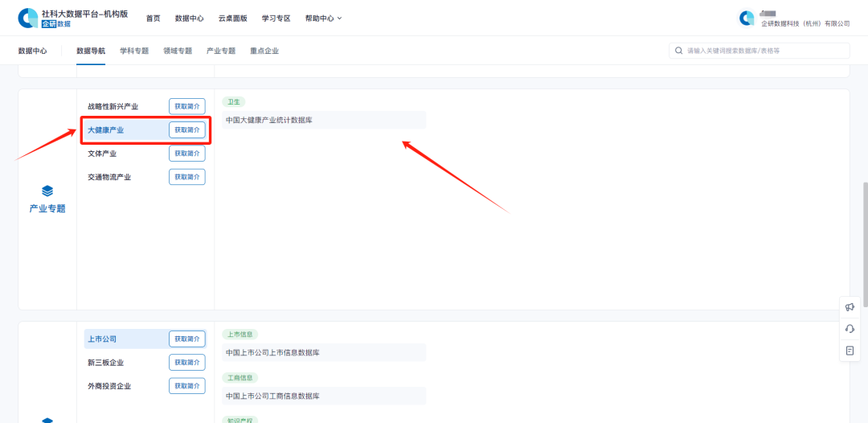Click 获取简介 for 交通物流产业
The image size is (868, 423).
pyautogui.click(x=187, y=177)
